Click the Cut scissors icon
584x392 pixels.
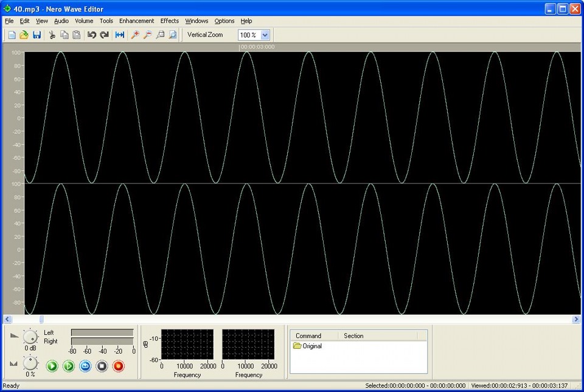pyautogui.click(x=52, y=35)
